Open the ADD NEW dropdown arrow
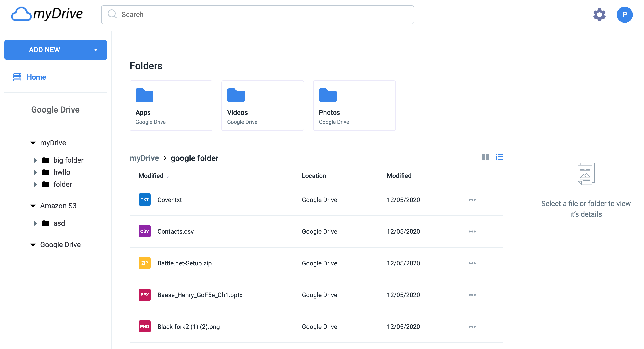This screenshot has width=644, height=349. pos(96,50)
